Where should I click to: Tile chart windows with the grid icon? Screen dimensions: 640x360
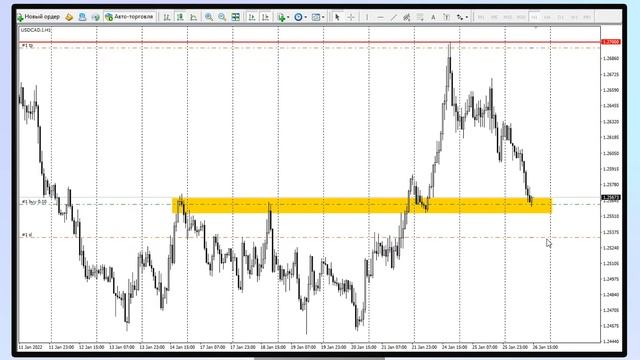pos(236,17)
